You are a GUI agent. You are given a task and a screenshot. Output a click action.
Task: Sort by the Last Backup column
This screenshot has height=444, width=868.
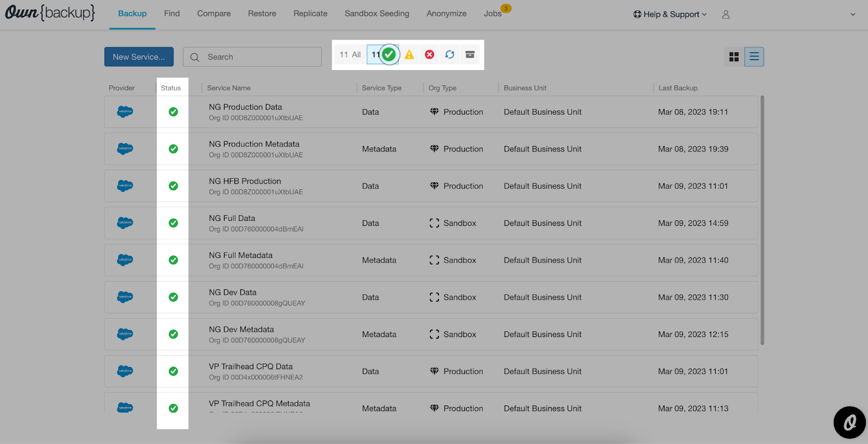[678, 88]
